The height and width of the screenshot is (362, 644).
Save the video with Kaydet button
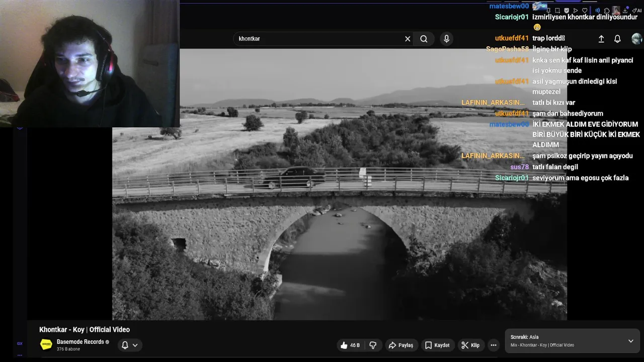click(437, 345)
